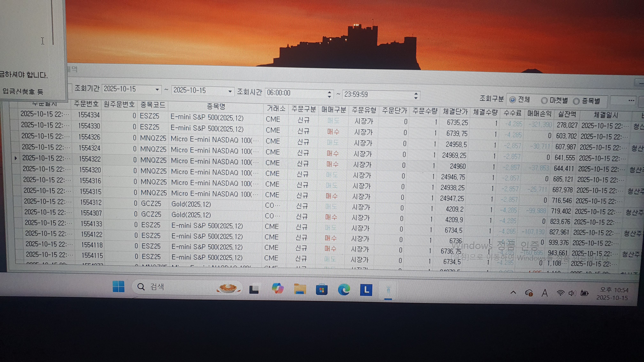Select order number 1554312 cell
This screenshot has width=644, height=362.
click(91, 202)
